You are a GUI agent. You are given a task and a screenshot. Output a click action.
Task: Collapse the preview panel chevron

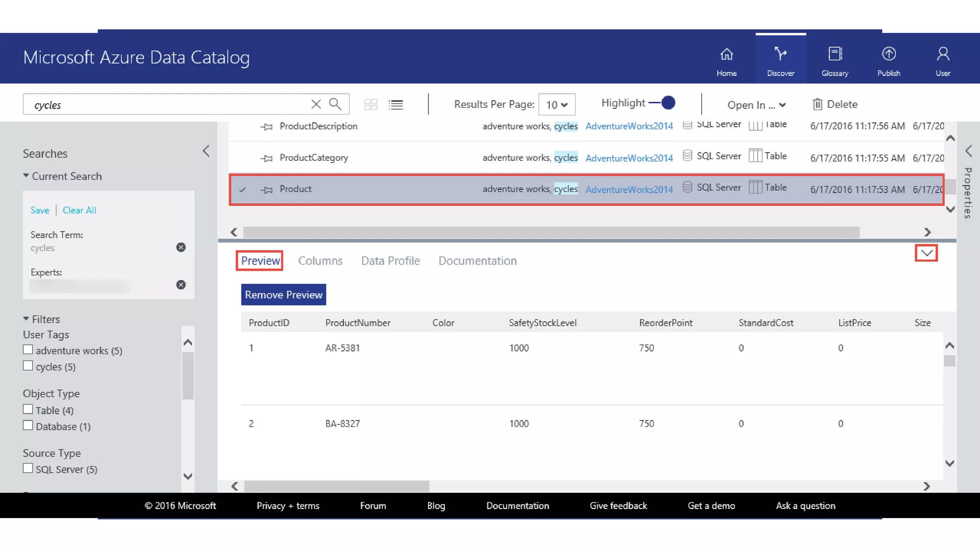coord(926,253)
